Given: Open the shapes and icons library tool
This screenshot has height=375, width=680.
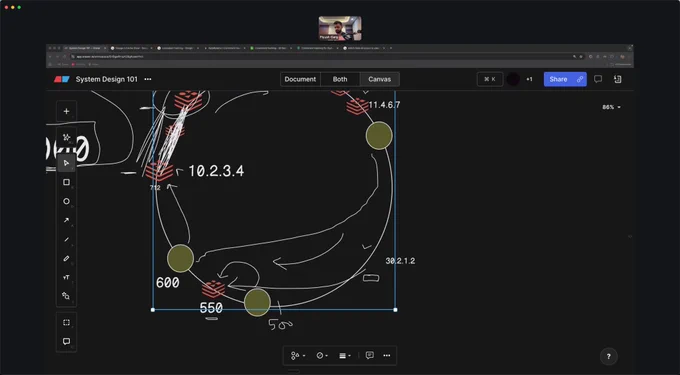Looking at the screenshot, I should click(66, 296).
